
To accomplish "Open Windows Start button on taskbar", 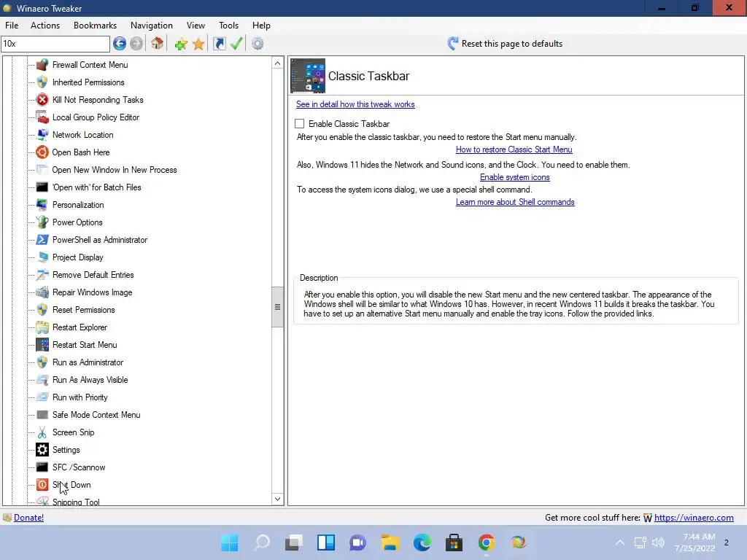I will [x=230, y=542].
